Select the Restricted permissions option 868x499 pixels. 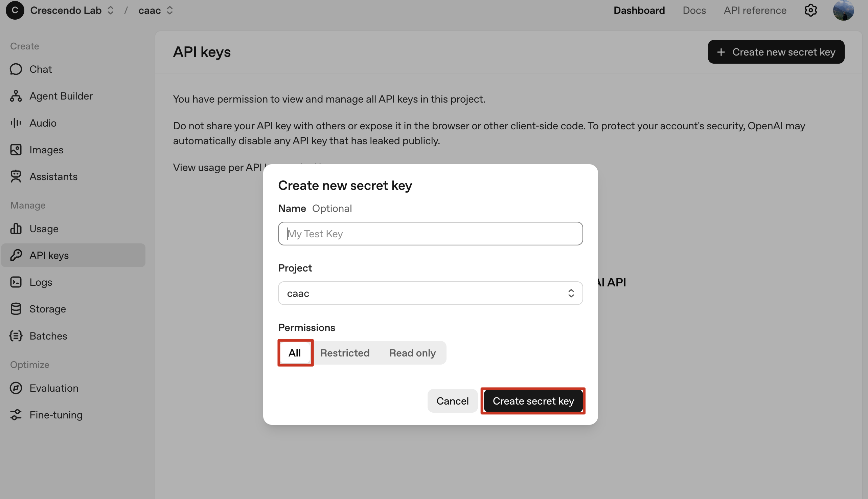click(x=345, y=353)
